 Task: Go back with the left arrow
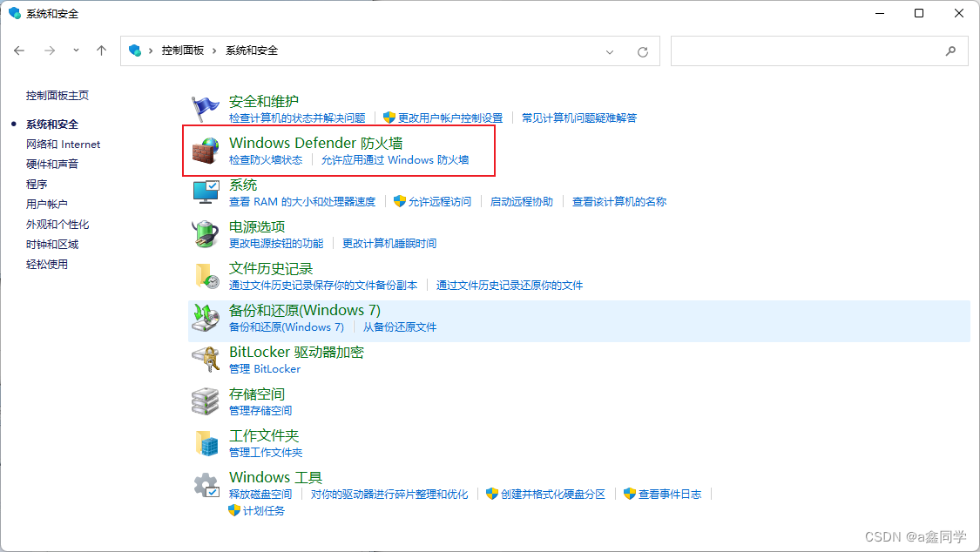pyautogui.click(x=19, y=50)
